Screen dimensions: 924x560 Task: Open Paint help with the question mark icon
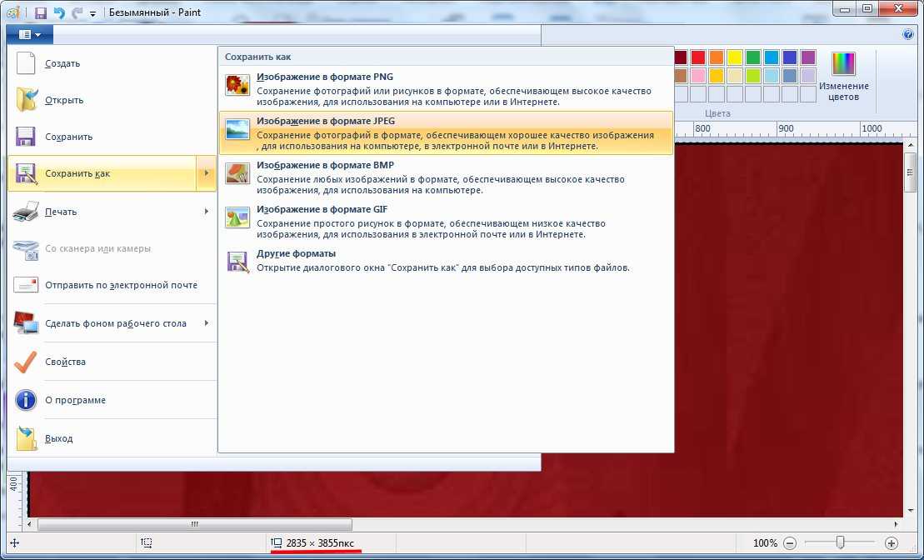tap(908, 34)
